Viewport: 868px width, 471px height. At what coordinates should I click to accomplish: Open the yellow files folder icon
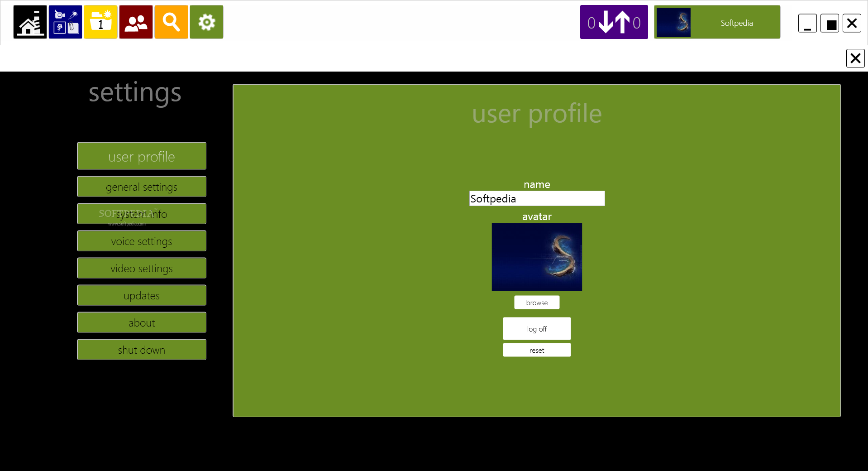point(100,22)
